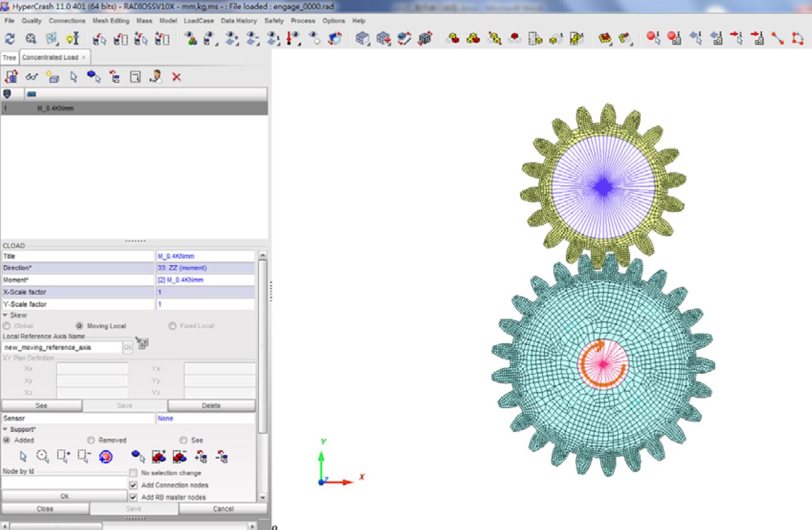Viewport: 812px width, 530px height.
Task: Click the red X delete icon
Action: [x=177, y=77]
